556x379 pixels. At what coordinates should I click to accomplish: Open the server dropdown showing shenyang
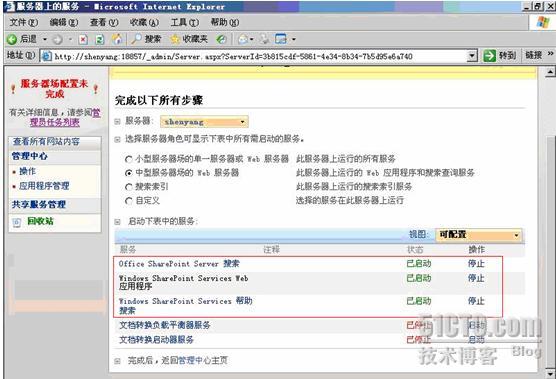click(204, 122)
